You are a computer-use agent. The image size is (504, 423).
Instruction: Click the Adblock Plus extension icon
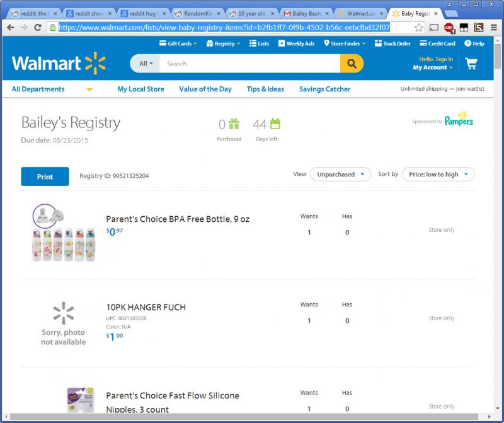point(449,28)
